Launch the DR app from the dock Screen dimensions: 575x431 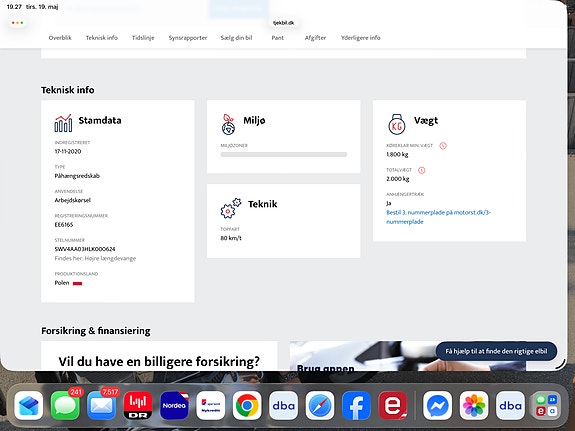(138, 405)
